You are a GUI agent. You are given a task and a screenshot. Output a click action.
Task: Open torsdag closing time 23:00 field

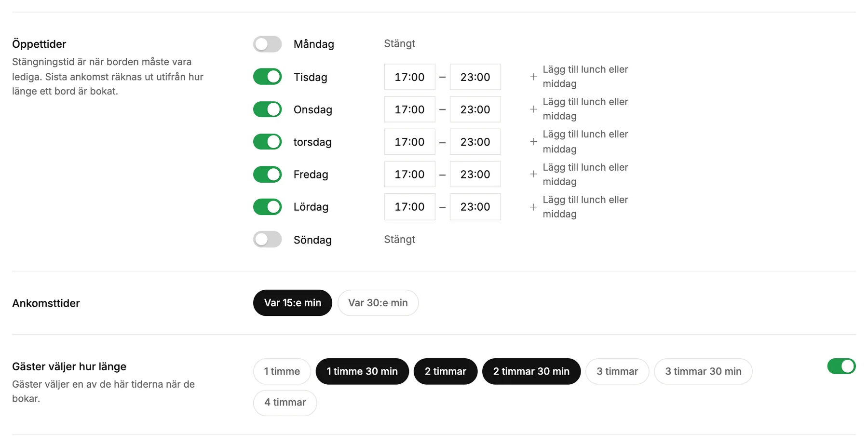tap(475, 142)
